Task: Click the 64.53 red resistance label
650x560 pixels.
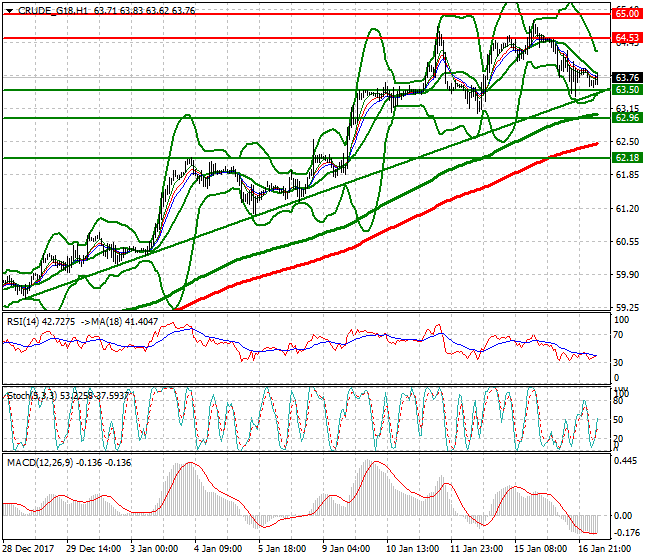Action: 627,38
